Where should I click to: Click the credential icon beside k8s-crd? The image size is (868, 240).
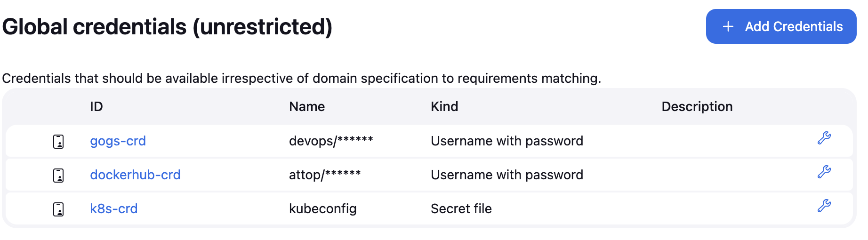[x=58, y=209]
